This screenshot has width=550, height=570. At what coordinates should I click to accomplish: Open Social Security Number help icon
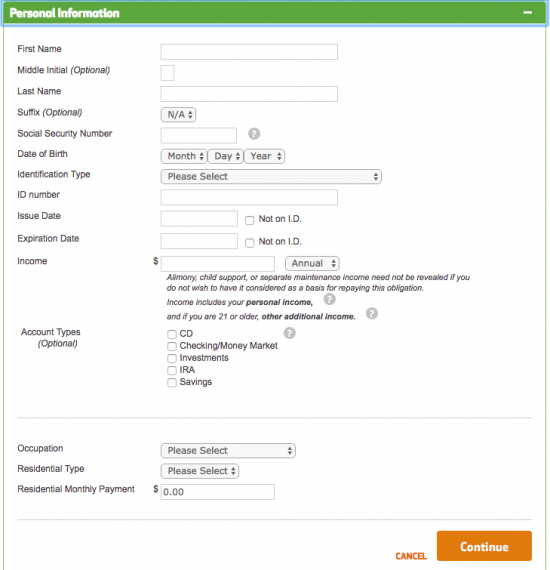click(254, 134)
